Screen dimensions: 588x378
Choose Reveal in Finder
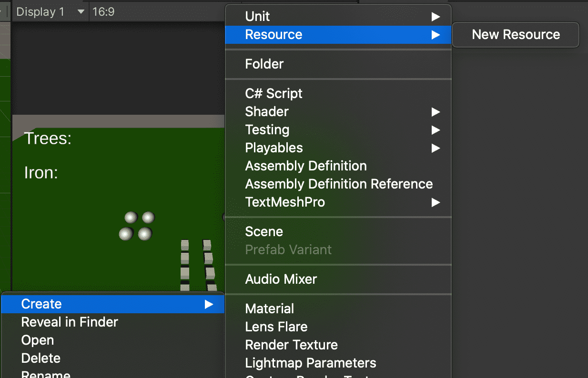pyautogui.click(x=113, y=322)
